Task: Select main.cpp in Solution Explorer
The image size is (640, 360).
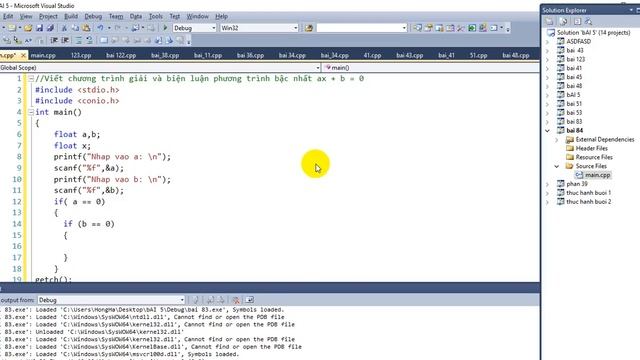Action: pyautogui.click(x=598, y=175)
